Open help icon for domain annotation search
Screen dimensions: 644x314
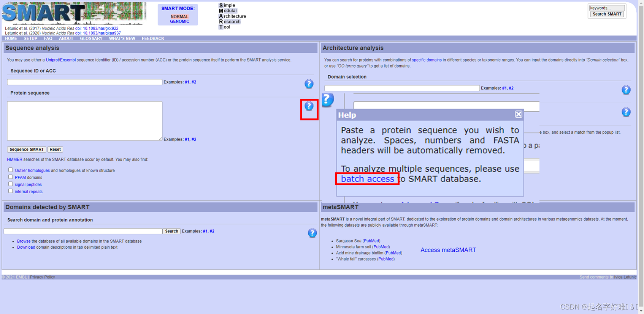312,233
